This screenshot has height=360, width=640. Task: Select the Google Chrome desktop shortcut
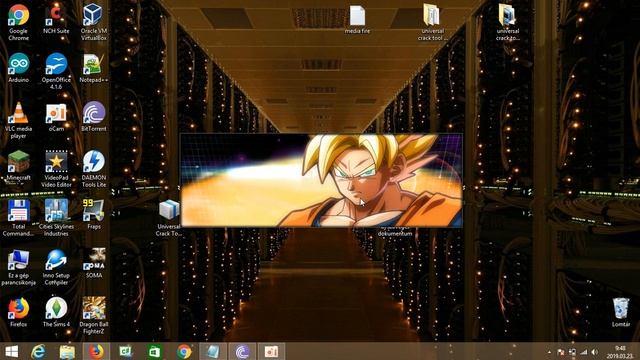[18, 22]
